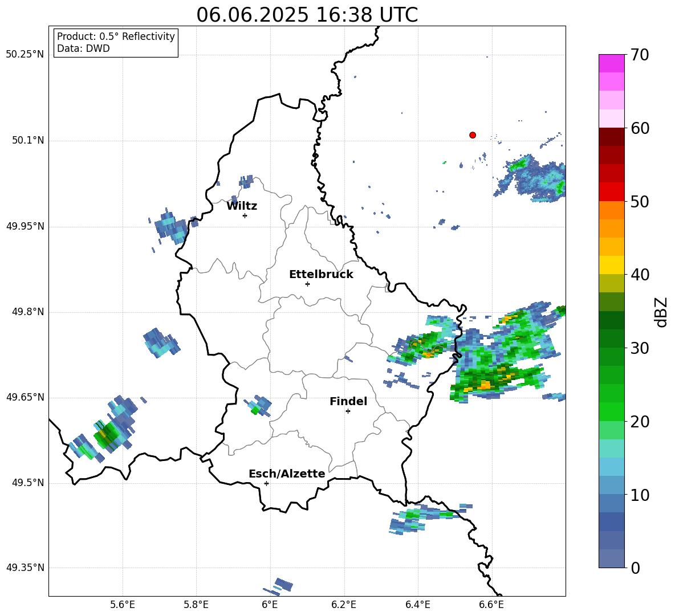Screen dimensions: 675x616
Task: Click the colorbar tick label 10
Action: click(640, 495)
